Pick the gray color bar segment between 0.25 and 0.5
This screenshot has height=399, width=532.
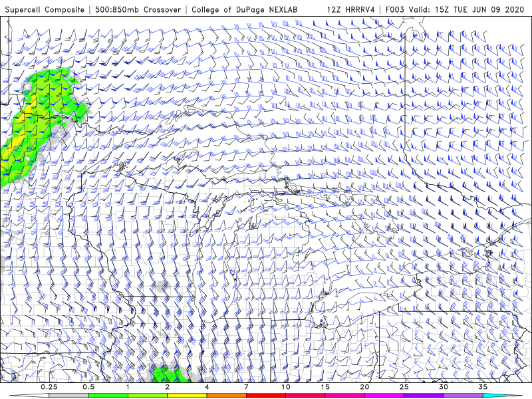69,396
